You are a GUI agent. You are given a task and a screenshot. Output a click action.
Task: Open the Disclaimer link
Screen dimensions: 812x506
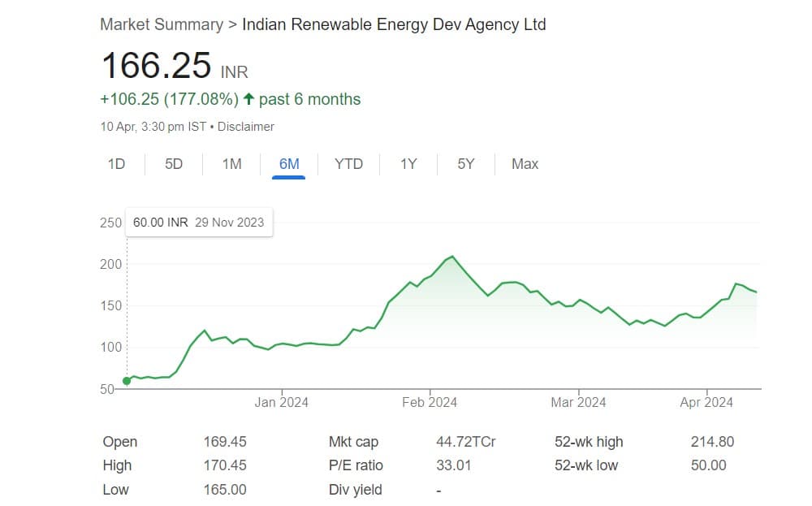tap(245, 127)
